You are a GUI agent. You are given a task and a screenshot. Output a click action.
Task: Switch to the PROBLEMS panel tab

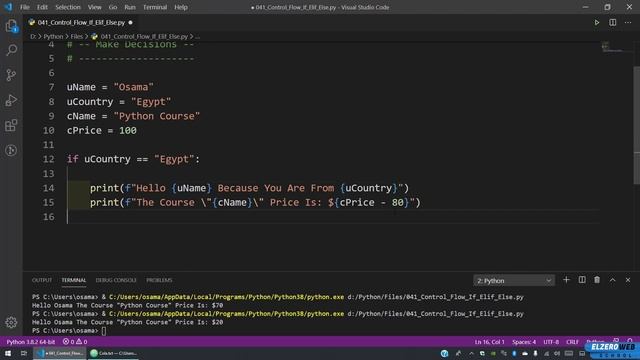(159, 280)
